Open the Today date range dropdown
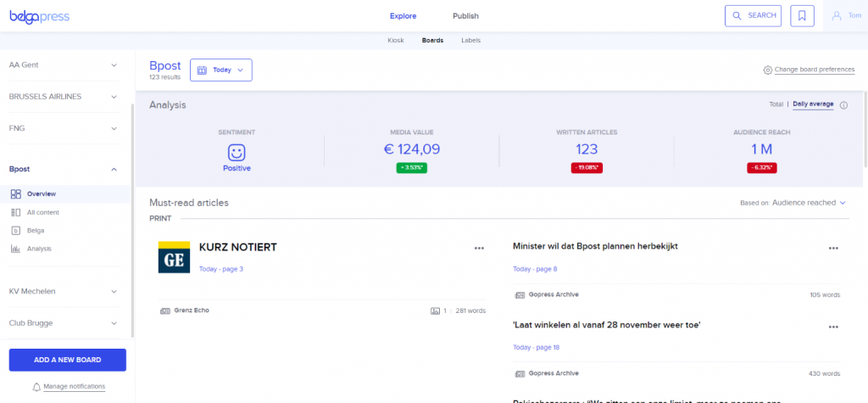Viewport: 868px width, 403px height. point(221,70)
